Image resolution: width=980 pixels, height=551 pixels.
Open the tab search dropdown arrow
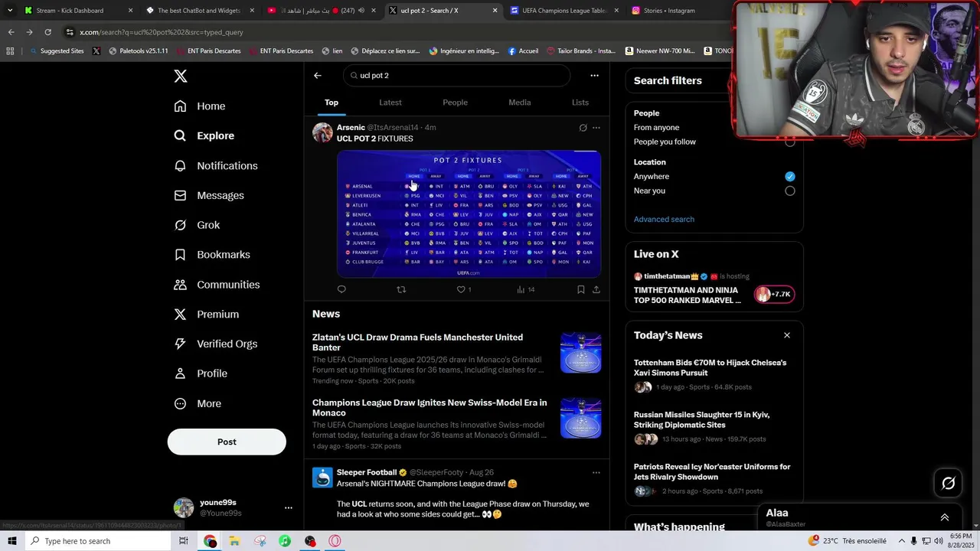click(x=9, y=11)
